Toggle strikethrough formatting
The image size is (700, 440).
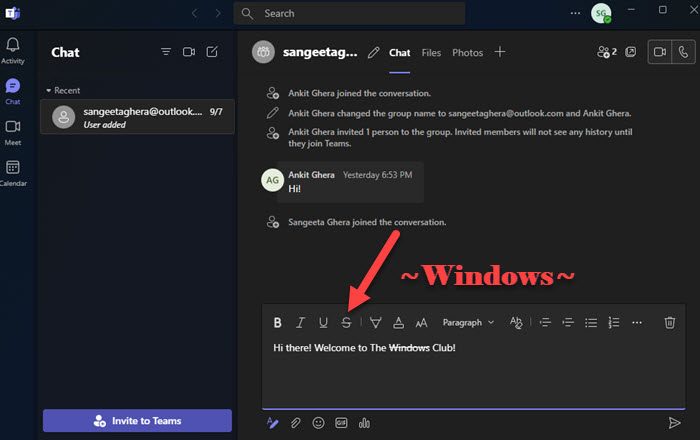pos(346,322)
